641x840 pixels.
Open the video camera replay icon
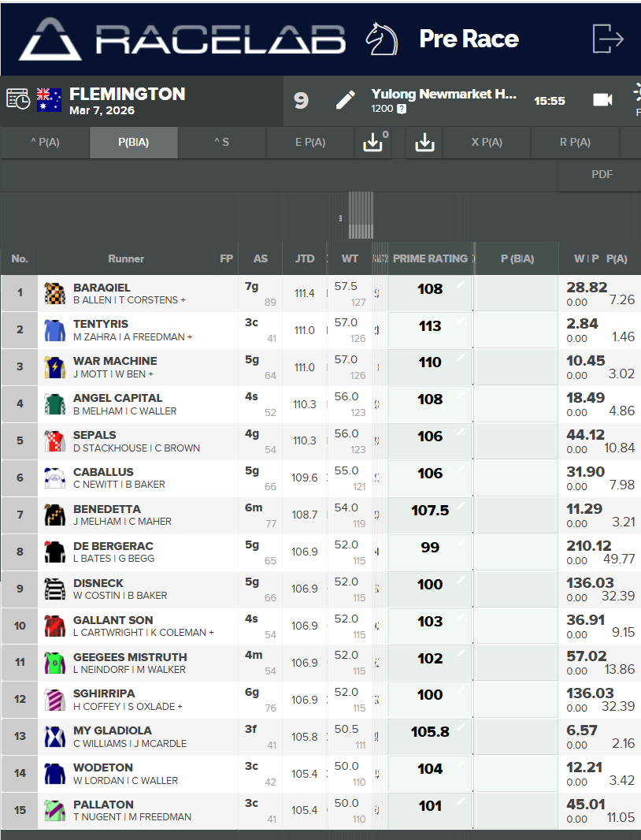[602, 100]
